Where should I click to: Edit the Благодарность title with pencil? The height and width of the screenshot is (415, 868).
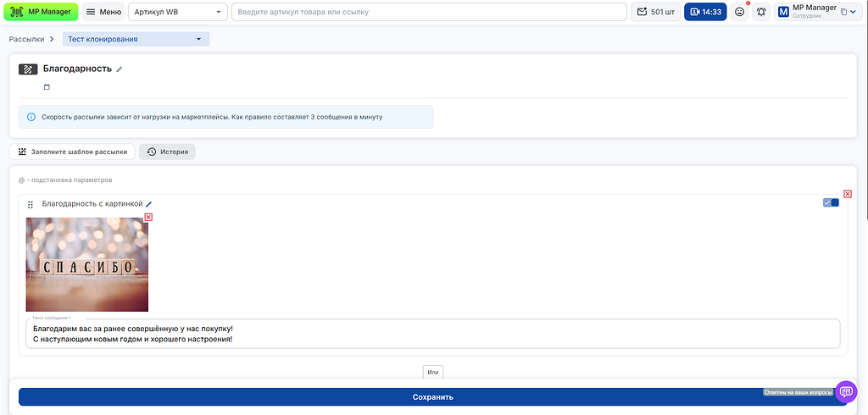coord(120,69)
